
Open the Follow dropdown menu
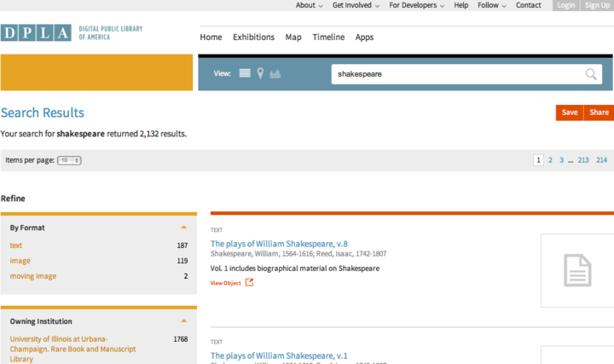click(492, 5)
